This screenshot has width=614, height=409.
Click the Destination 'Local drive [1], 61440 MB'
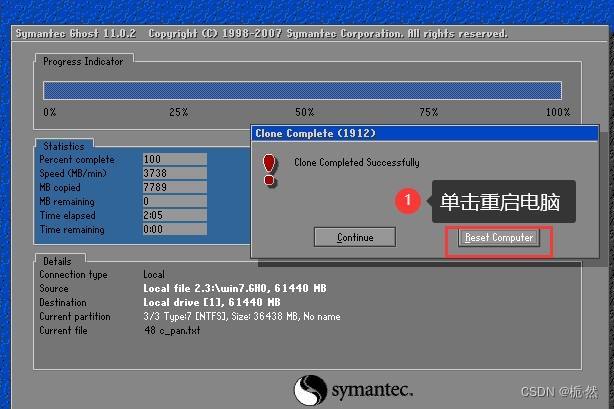tap(212, 302)
